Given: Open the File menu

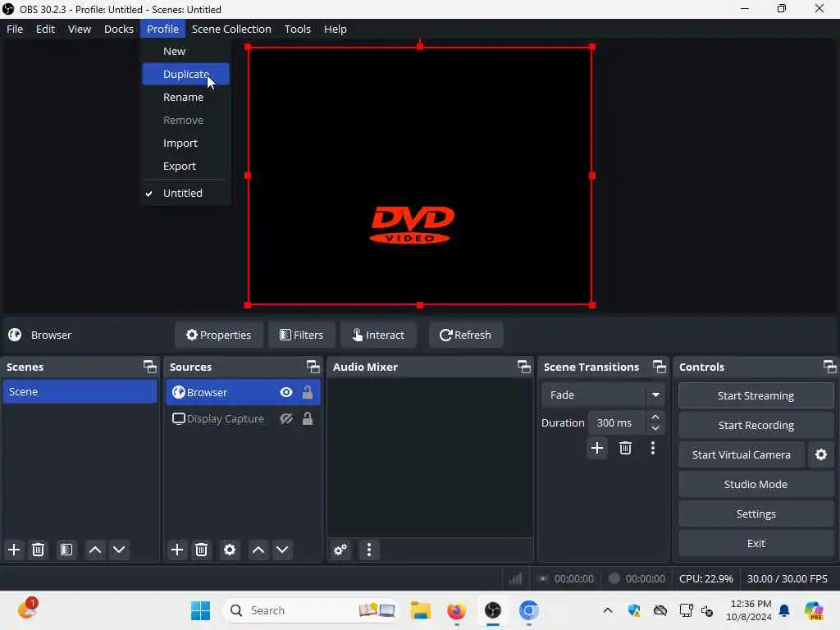Looking at the screenshot, I should (15, 29).
